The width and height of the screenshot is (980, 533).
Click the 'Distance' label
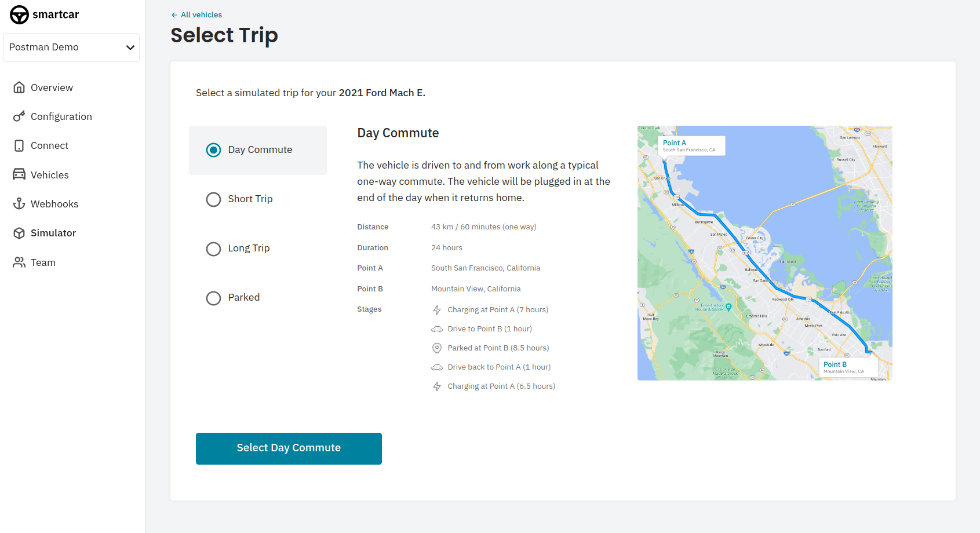373,227
